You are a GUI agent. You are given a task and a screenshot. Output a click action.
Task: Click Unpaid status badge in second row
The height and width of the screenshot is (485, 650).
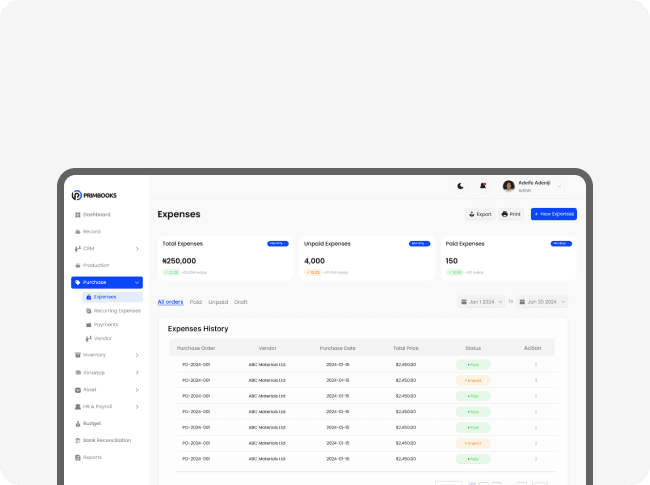(473, 381)
